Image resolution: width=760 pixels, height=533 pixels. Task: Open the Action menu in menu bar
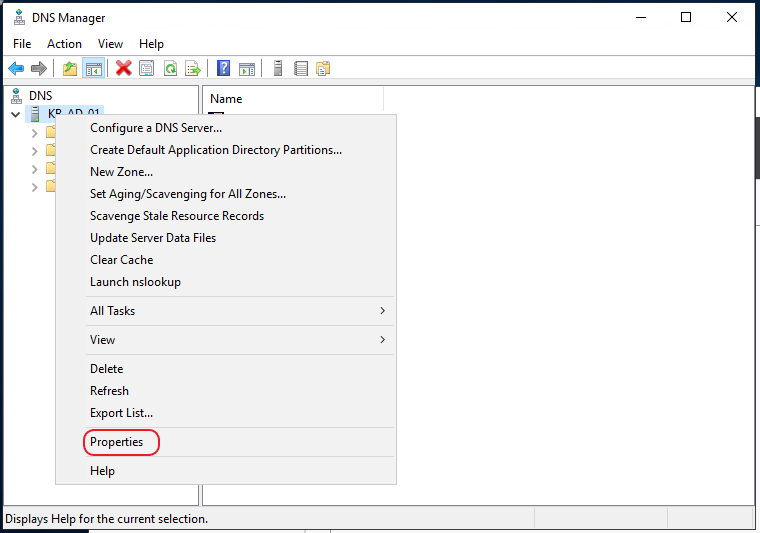(64, 44)
